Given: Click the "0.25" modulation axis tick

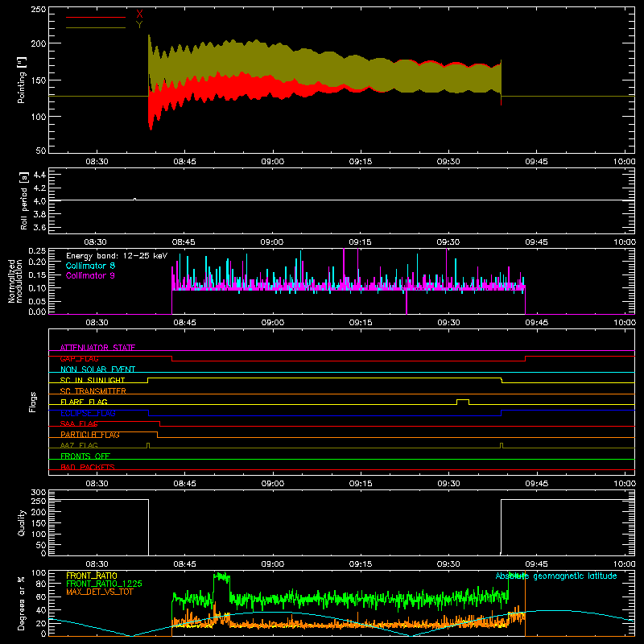Looking at the screenshot, I should (x=37, y=251).
